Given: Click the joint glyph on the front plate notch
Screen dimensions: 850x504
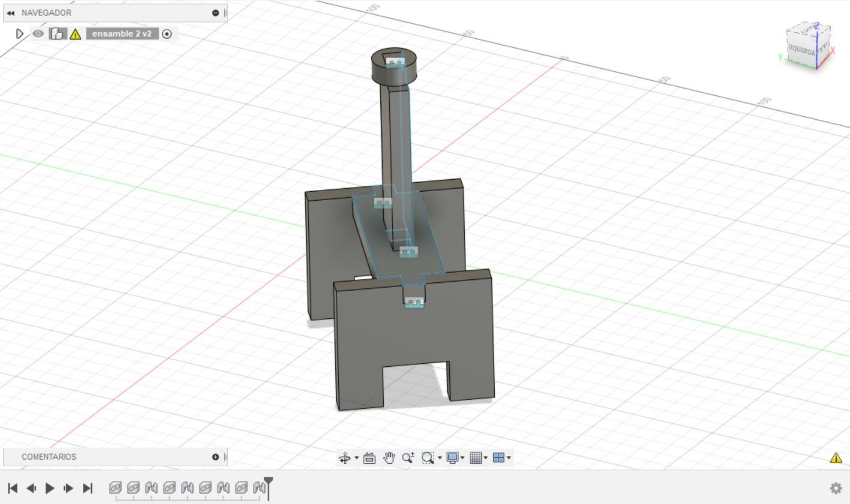Looking at the screenshot, I should pyautogui.click(x=414, y=303).
